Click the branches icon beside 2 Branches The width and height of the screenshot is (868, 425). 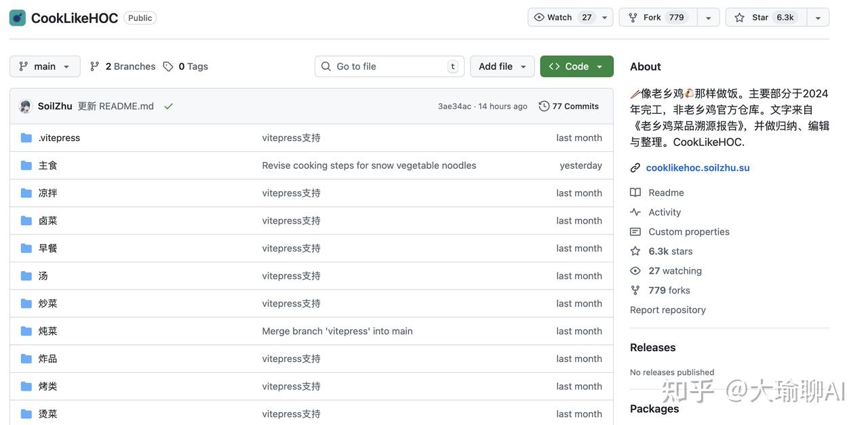(x=95, y=66)
